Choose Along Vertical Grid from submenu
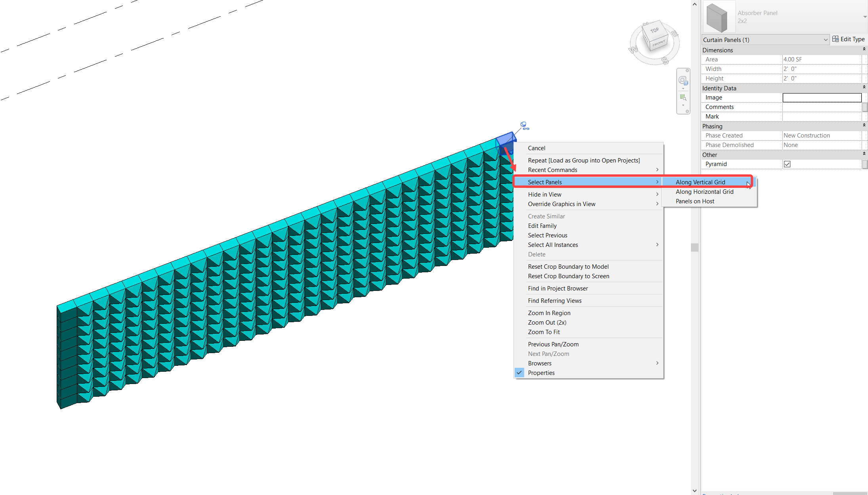The image size is (868, 495). (700, 182)
